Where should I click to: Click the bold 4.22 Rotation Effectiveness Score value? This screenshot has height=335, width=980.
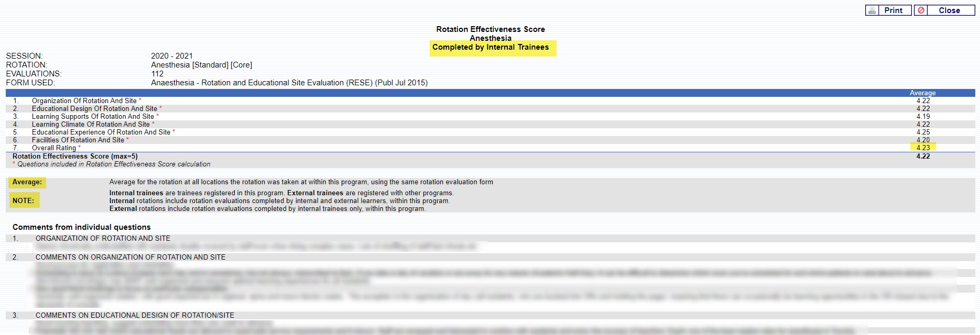tap(923, 156)
